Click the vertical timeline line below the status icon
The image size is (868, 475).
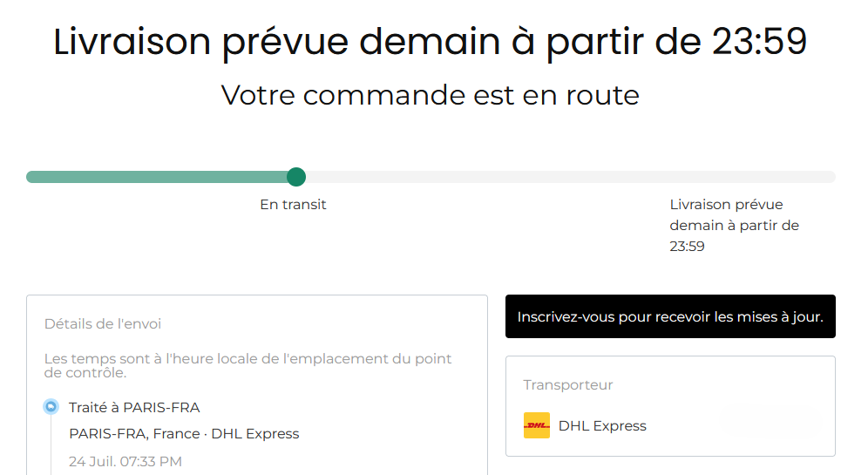(51, 444)
